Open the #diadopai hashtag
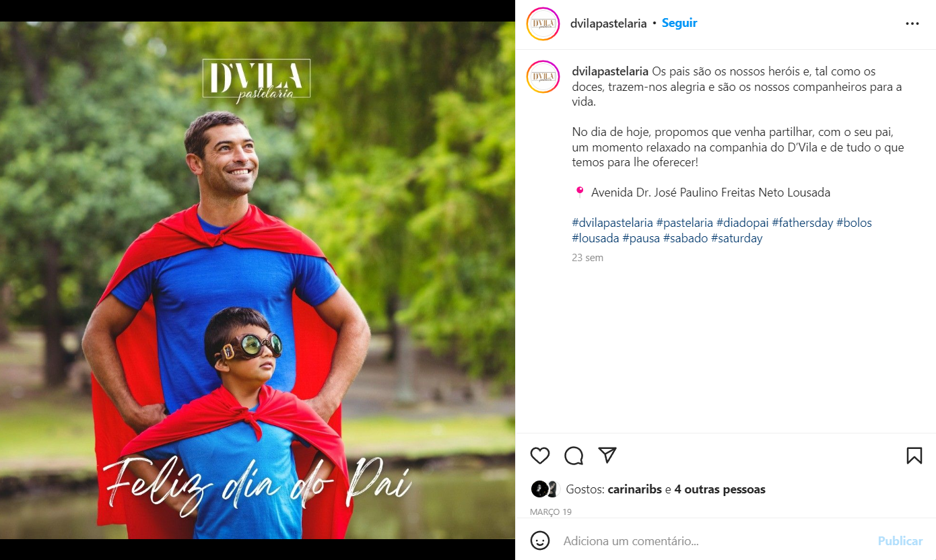The width and height of the screenshot is (936, 560). coord(742,223)
